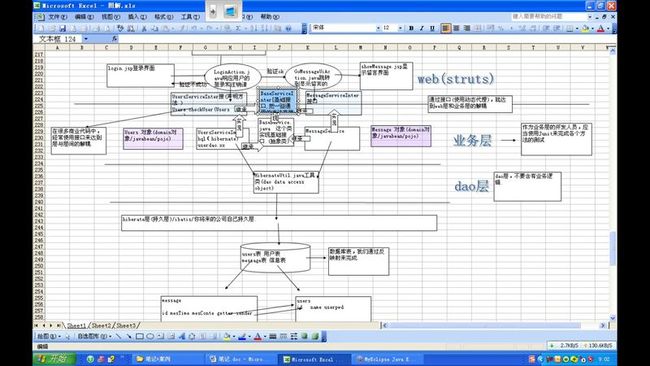Open the 文件(F) File menu

coord(58,17)
